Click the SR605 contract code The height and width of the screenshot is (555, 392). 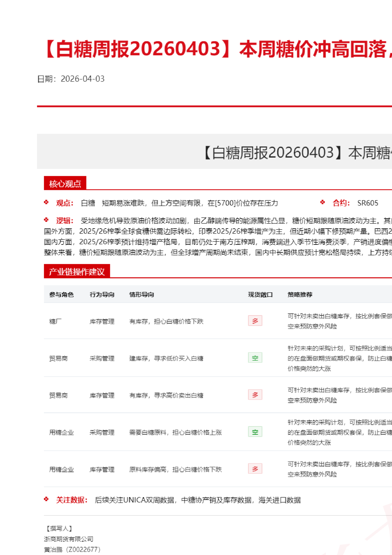click(368, 203)
